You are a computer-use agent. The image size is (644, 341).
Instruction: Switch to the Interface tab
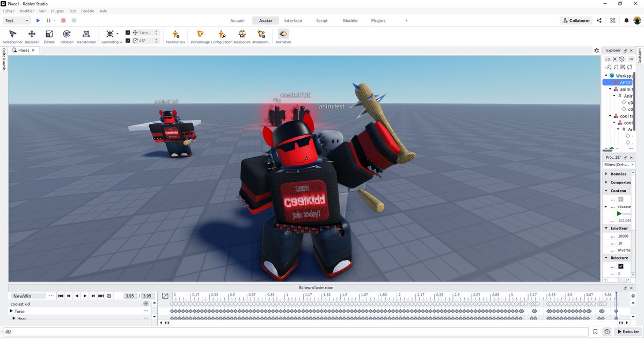click(293, 20)
